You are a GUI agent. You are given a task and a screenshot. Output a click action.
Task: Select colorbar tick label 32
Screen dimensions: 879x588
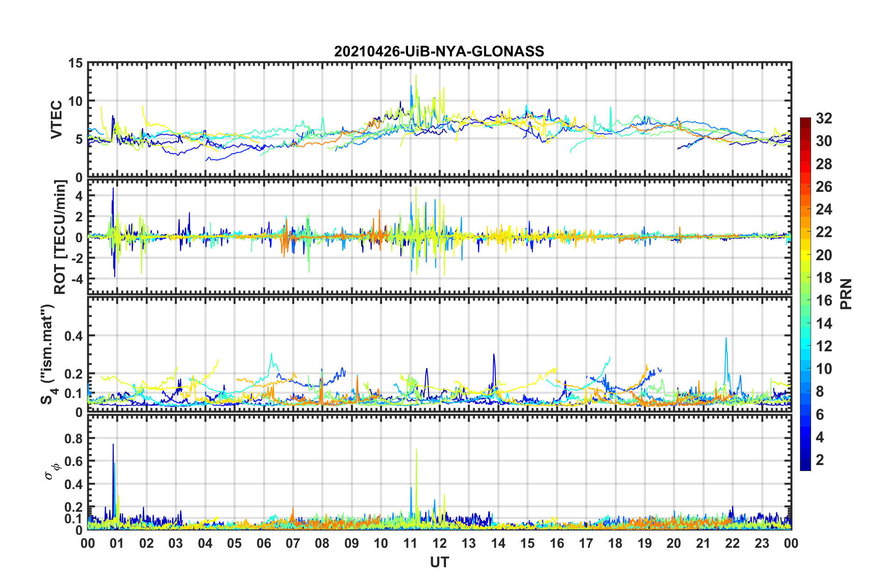[824, 118]
